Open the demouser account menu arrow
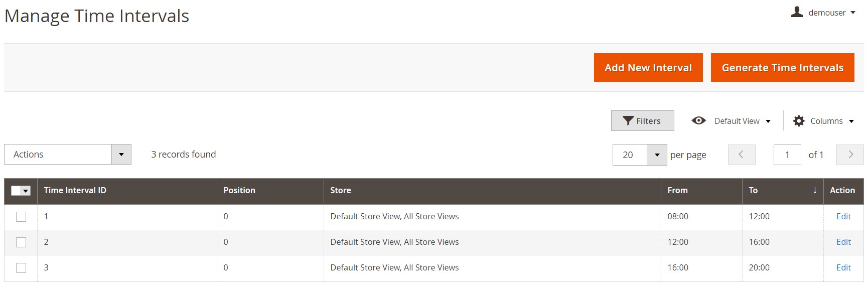 click(853, 13)
